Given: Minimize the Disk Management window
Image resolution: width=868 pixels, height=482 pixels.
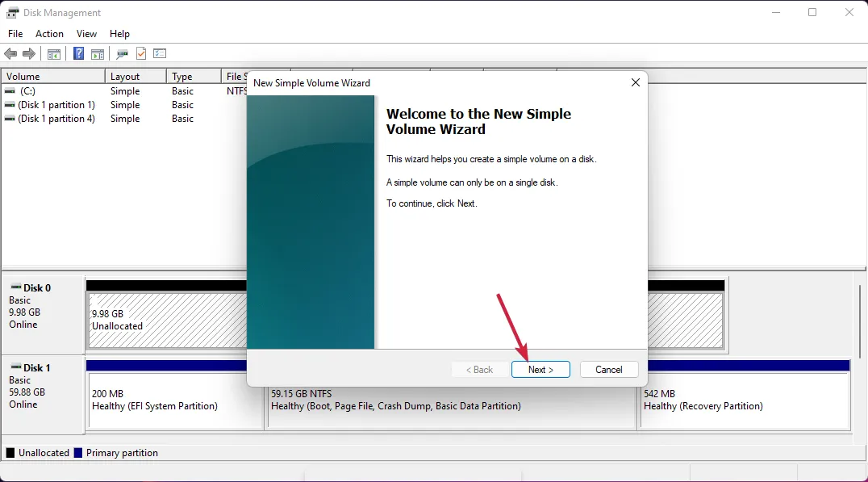Looking at the screenshot, I should tap(776, 12).
